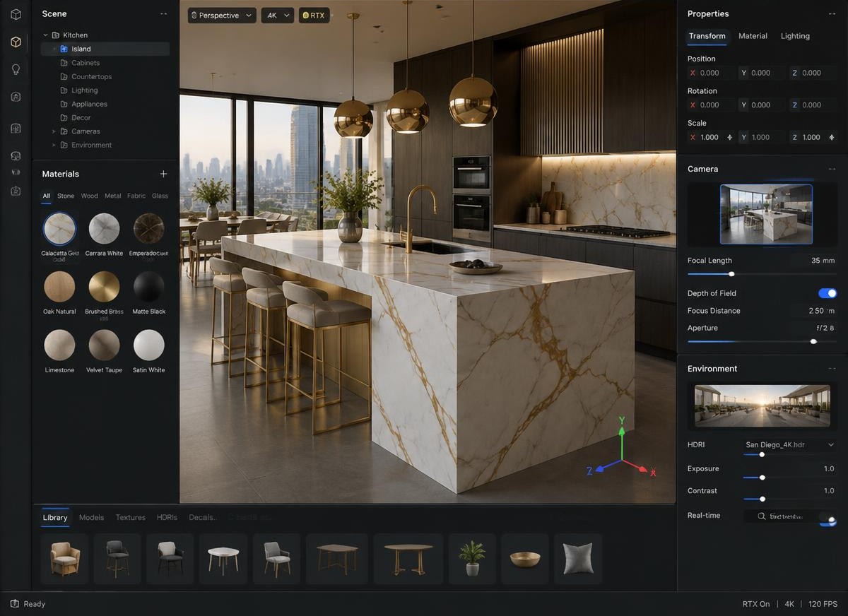
Task: Click the Ready status icon
Action: (14, 604)
